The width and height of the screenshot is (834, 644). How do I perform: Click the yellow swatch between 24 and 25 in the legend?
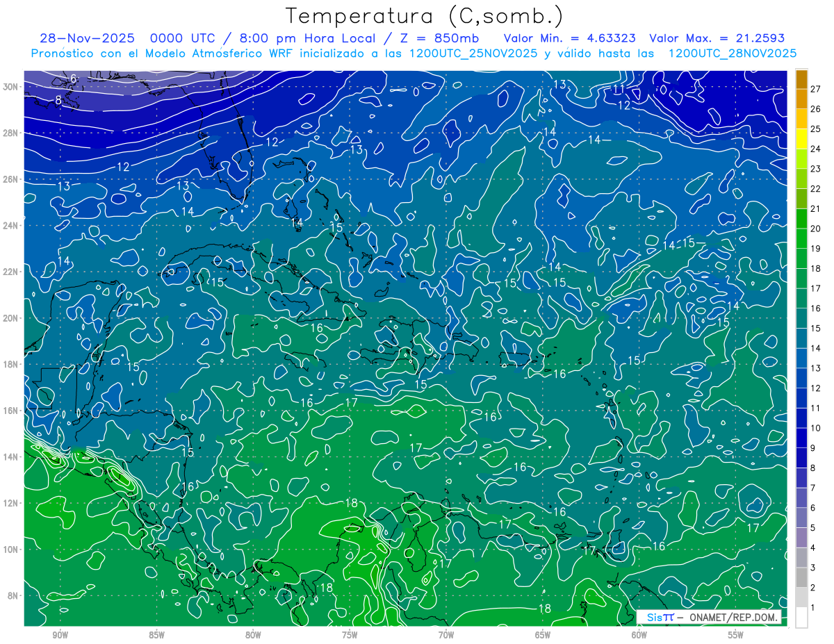[x=801, y=139]
